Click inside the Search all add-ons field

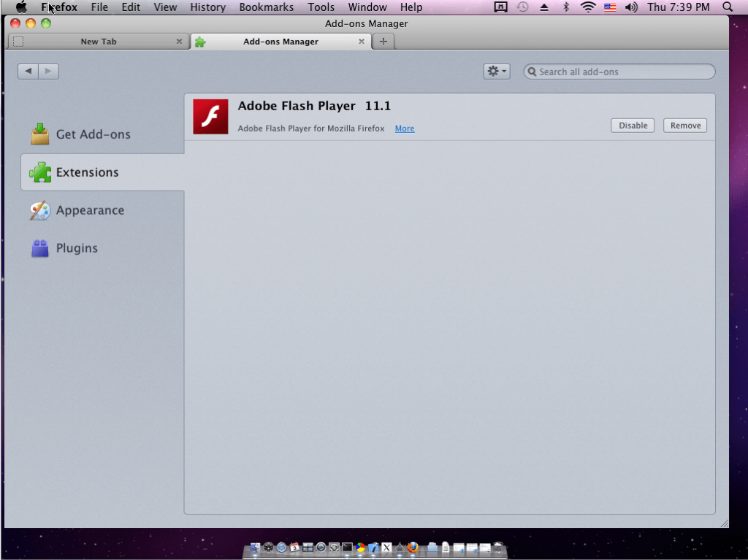click(619, 72)
